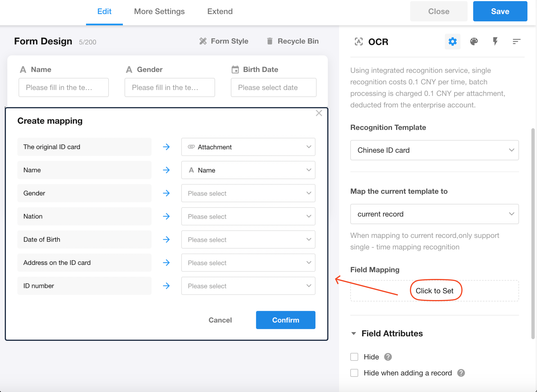Click the Birth Date date input field
Viewport: 537px width, 392px height.
click(273, 87)
